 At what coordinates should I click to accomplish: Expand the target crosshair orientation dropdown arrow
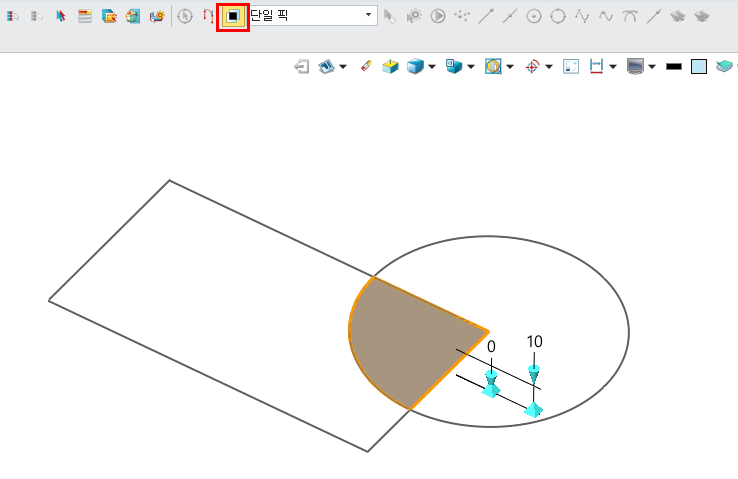[x=549, y=67]
